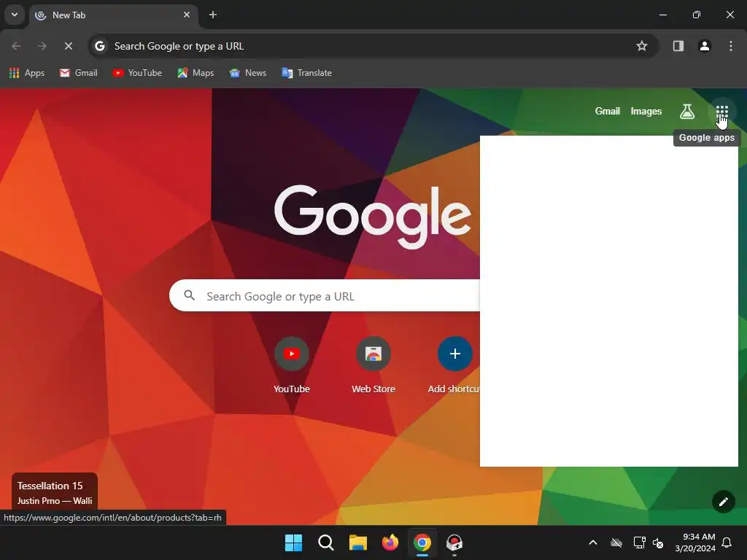Open Search Labs flask icon
The image size is (747, 560).
(686, 112)
